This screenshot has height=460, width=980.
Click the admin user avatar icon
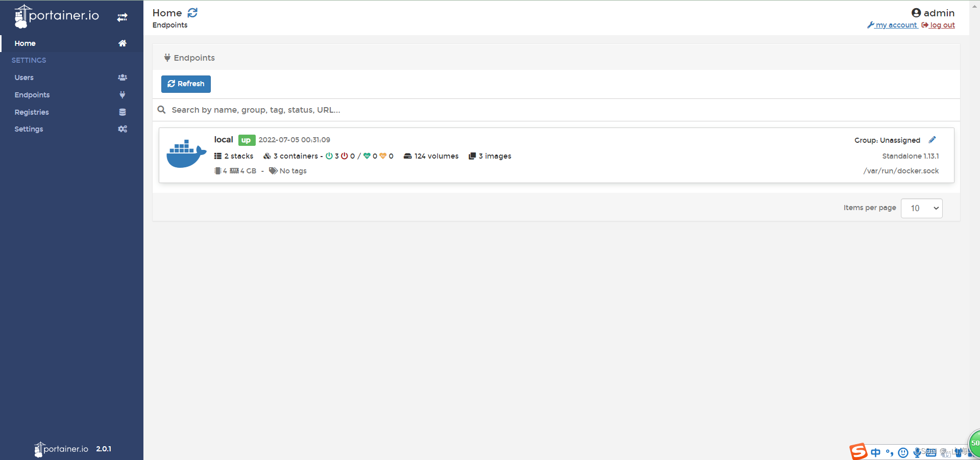tap(916, 13)
